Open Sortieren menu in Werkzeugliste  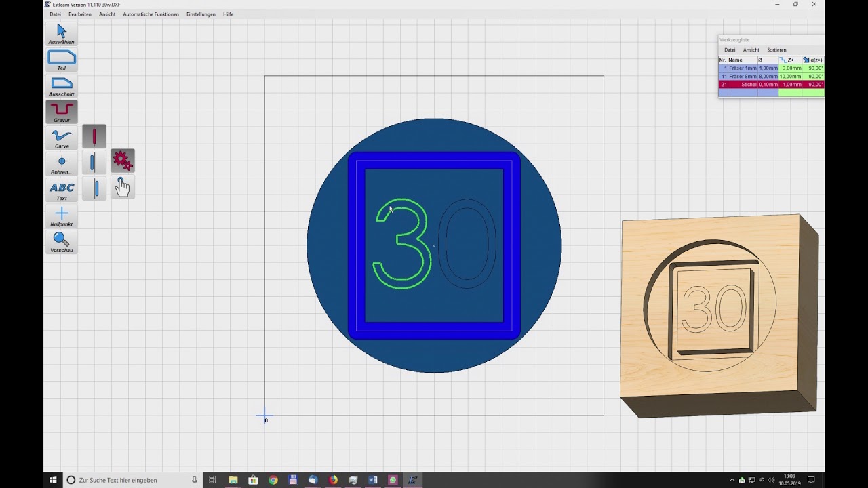pos(776,50)
